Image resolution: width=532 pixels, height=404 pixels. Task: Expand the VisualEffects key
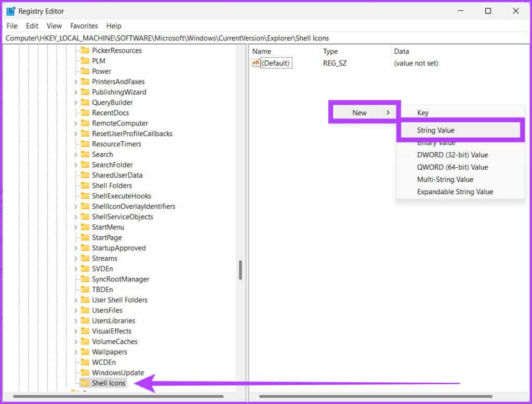tap(76, 331)
